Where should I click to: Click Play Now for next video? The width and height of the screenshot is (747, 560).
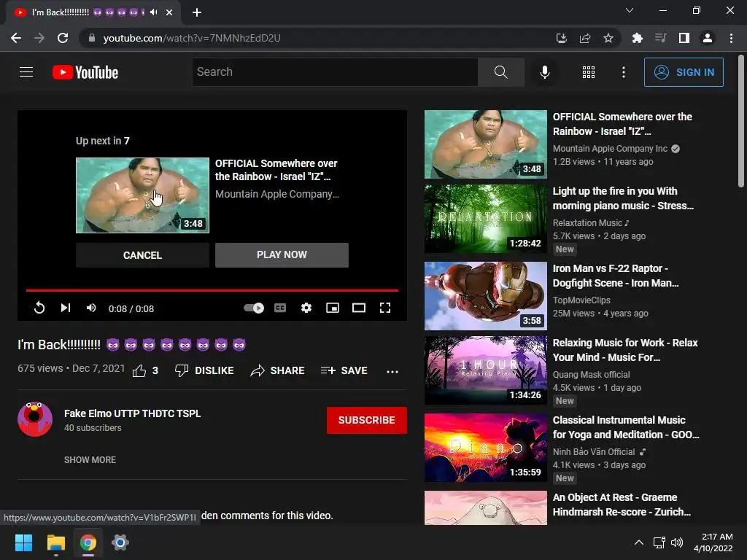(282, 254)
